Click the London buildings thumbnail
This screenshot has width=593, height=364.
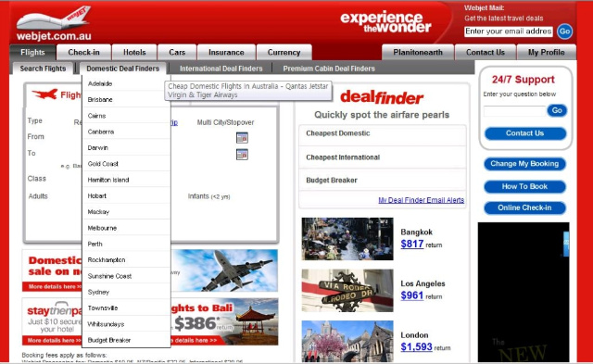coord(347,341)
